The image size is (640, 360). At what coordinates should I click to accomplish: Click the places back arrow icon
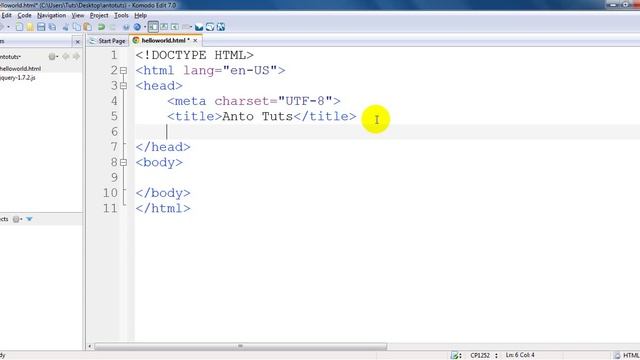(x=66, y=56)
